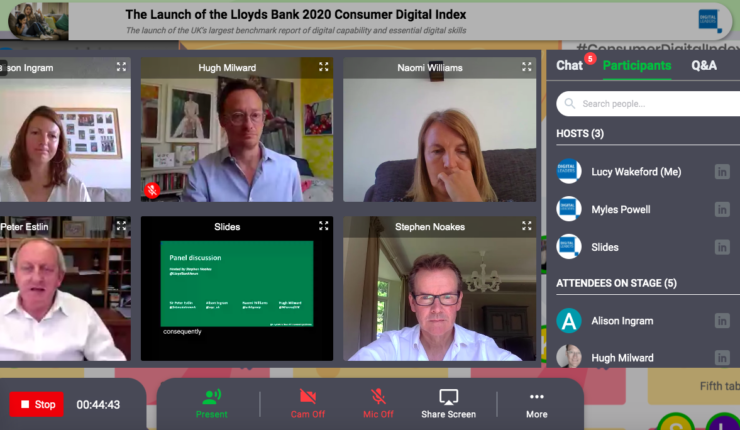
Task: Click Myles Powell's avatar
Action: click(569, 209)
